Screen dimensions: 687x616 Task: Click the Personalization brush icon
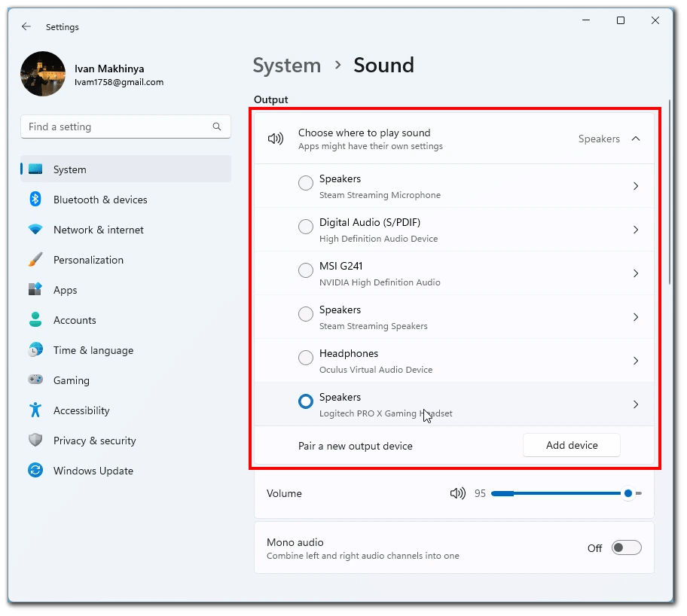point(35,260)
